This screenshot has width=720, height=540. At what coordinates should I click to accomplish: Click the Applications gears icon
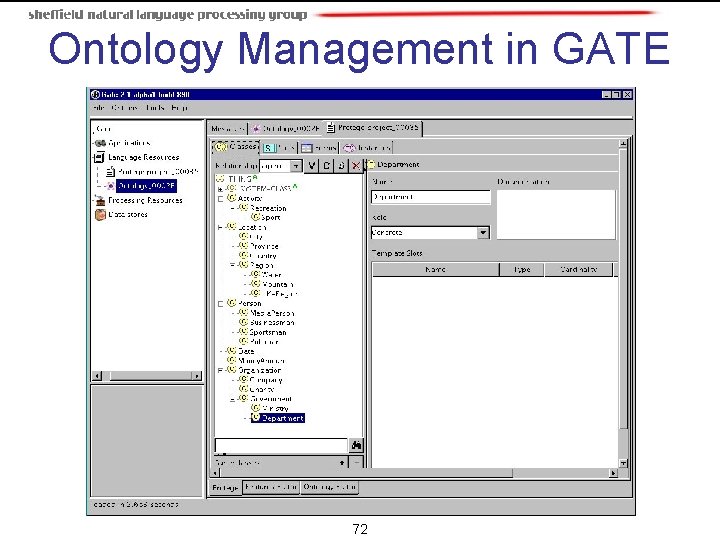click(x=100, y=143)
